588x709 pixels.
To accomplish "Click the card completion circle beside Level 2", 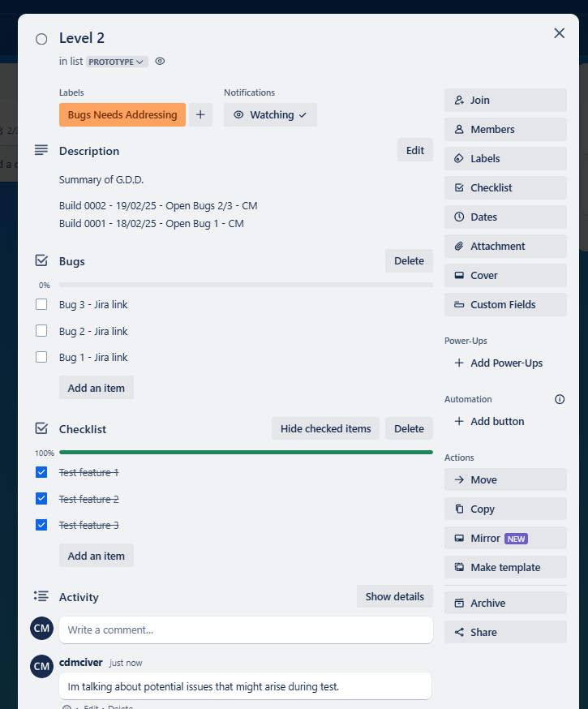I will (41, 39).
